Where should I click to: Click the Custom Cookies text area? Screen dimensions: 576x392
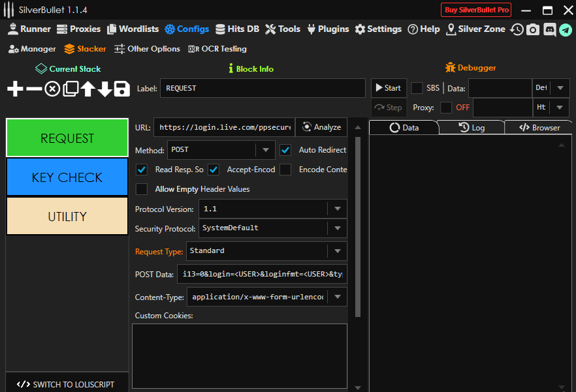240,356
